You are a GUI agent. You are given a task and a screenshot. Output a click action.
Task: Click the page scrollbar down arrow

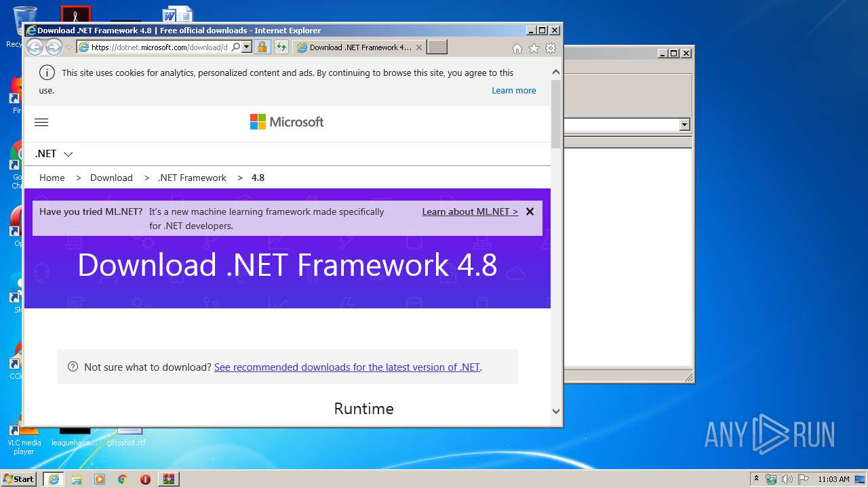556,411
